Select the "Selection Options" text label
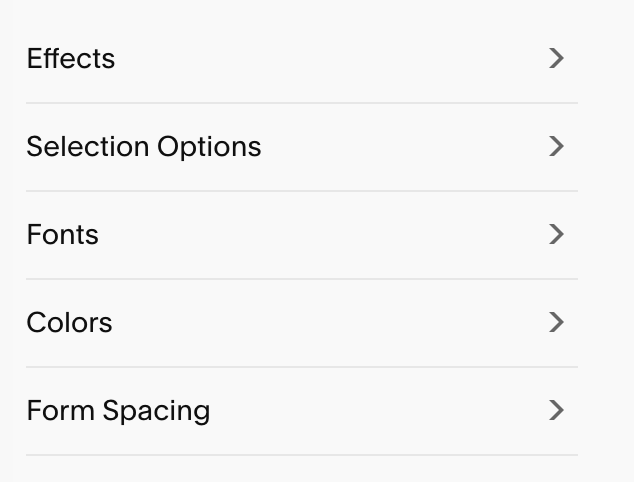The width and height of the screenshot is (634, 482). (x=144, y=147)
